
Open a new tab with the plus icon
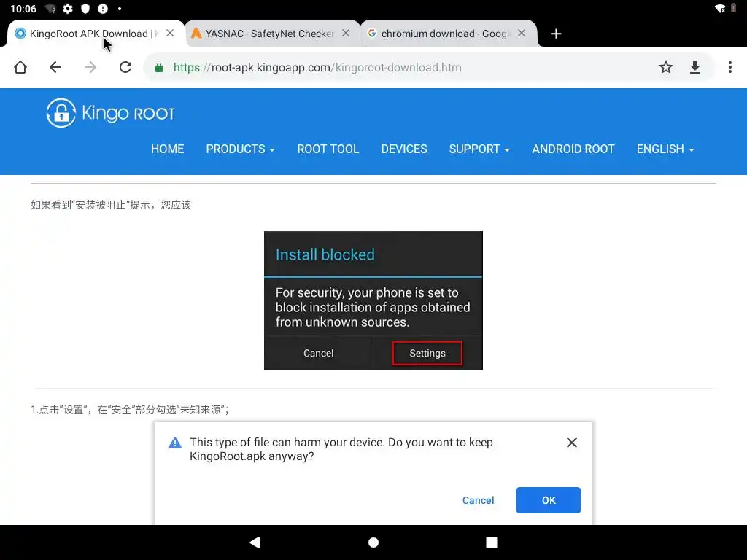pos(556,34)
